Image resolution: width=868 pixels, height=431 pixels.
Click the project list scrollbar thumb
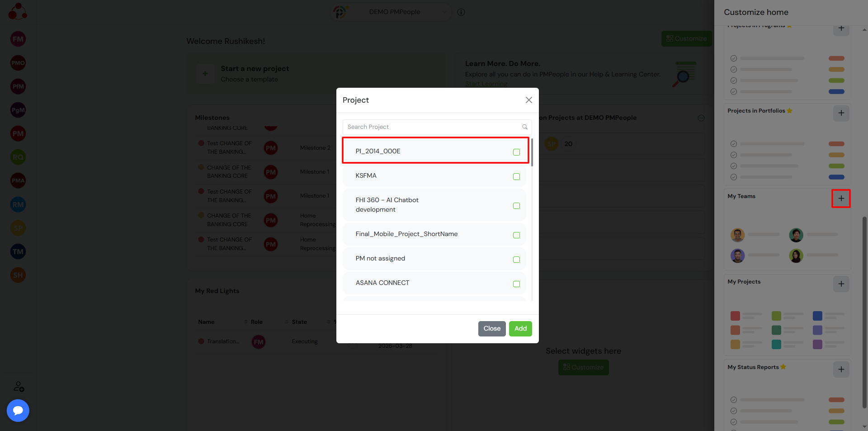[x=532, y=153]
